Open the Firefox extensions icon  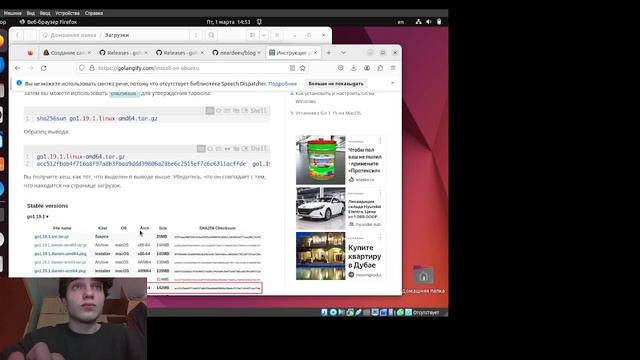pos(380,68)
